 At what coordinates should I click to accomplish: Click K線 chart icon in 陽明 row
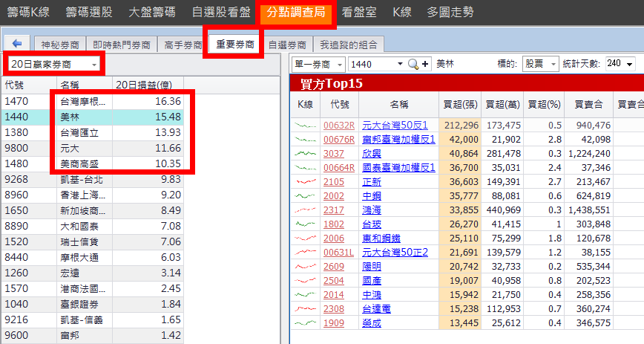(306, 266)
